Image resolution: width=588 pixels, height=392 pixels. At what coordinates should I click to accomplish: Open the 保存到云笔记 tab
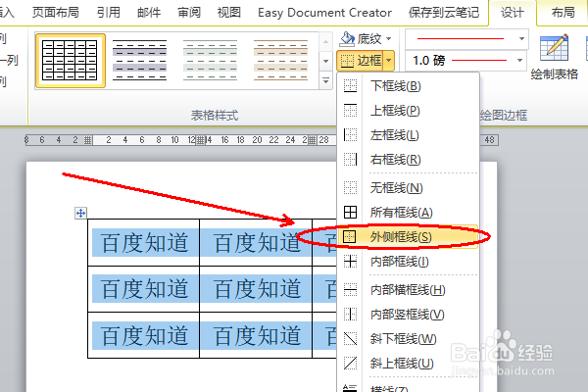click(x=444, y=13)
